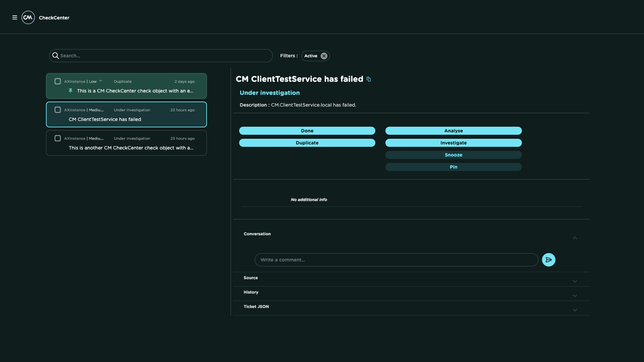Select the checkbox on the Duplicate ticket
Image resolution: width=644 pixels, height=362 pixels.
[58, 81]
